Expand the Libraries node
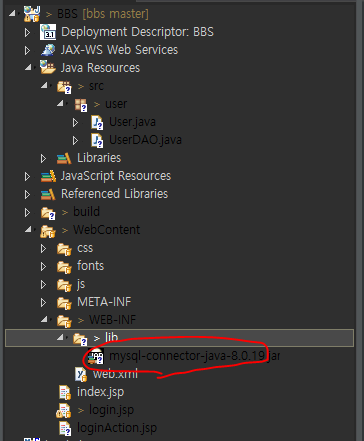 point(43,159)
